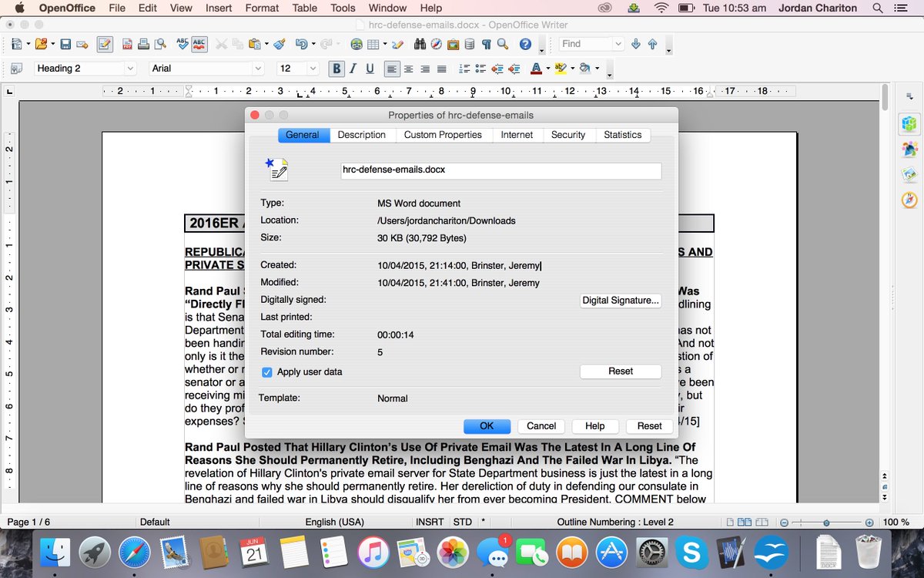Viewport: 924px width, 578px height.
Task: Open Font Color dropdown arrow
Action: (548, 69)
